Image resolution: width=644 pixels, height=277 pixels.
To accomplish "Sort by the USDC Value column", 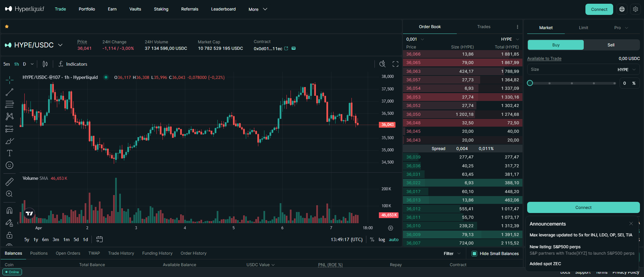I will click(x=260, y=265).
